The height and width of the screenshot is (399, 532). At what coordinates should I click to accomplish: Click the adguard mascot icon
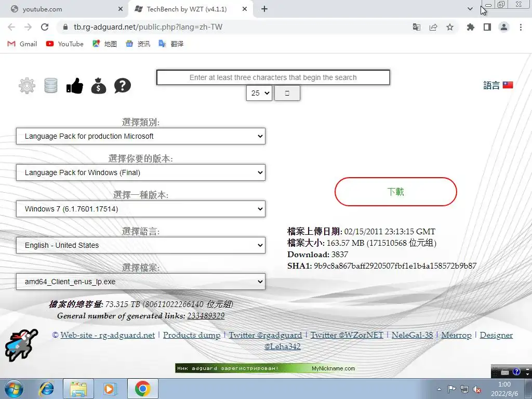coord(21,345)
